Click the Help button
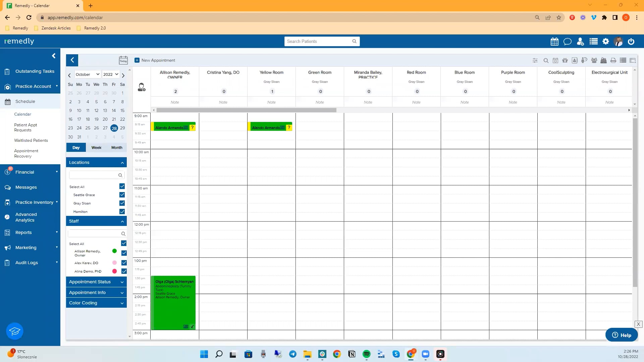This screenshot has width=644, height=362. point(622,335)
